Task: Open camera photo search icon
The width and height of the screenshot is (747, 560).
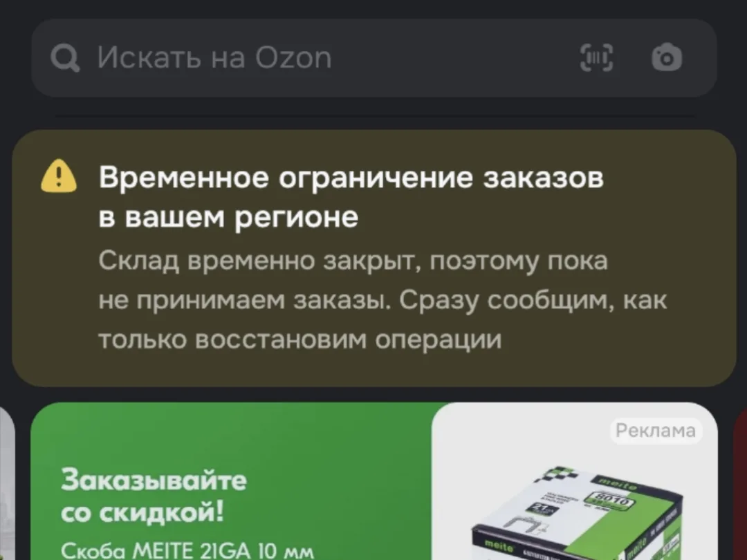Action: pos(667,57)
